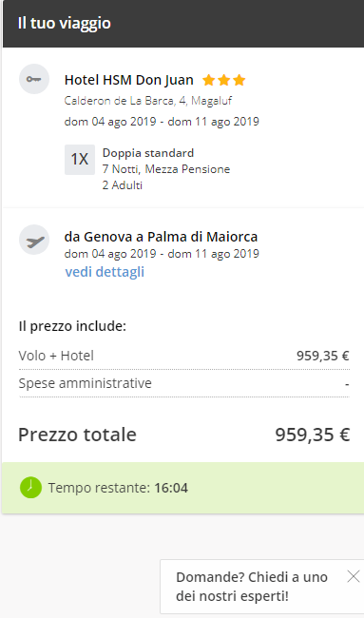The width and height of the screenshot is (364, 619).
Task: Click the green clock timer icon
Action: tap(30, 487)
